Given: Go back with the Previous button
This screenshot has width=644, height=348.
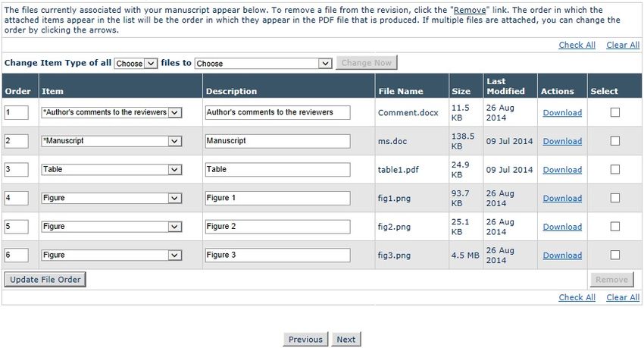Looking at the screenshot, I should coord(305,340).
